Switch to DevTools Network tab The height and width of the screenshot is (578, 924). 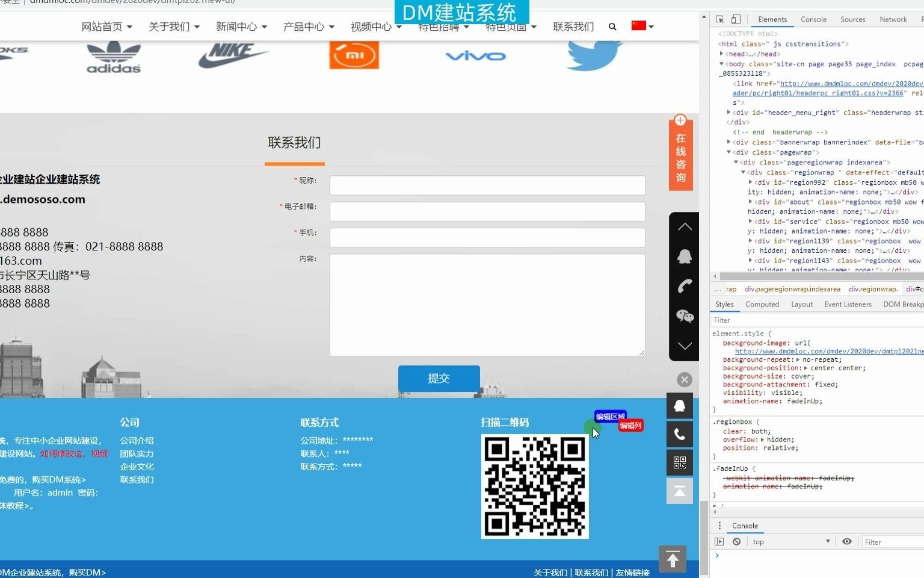(893, 19)
